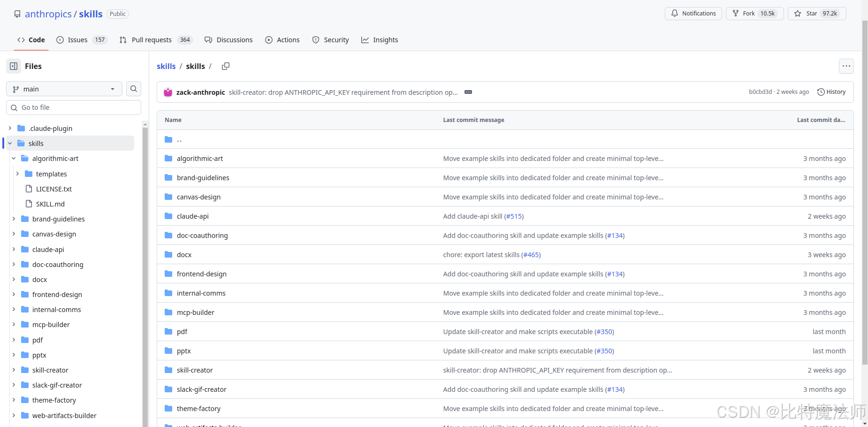Select slack-gif-creator folder in file tree
Screen dimensions: 868x427
[x=57, y=385]
